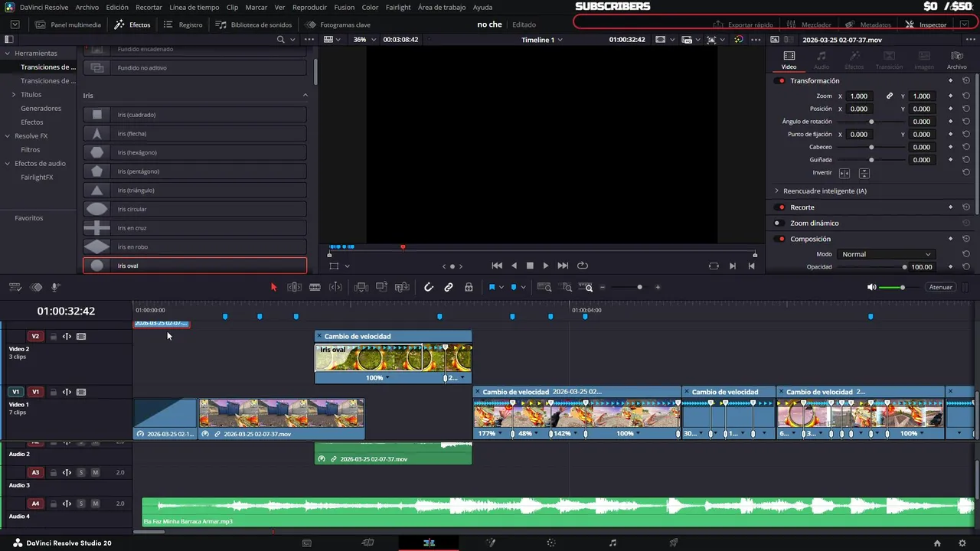Select the Iris en cruz transition
The image size is (980, 551).
coord(194,228)
